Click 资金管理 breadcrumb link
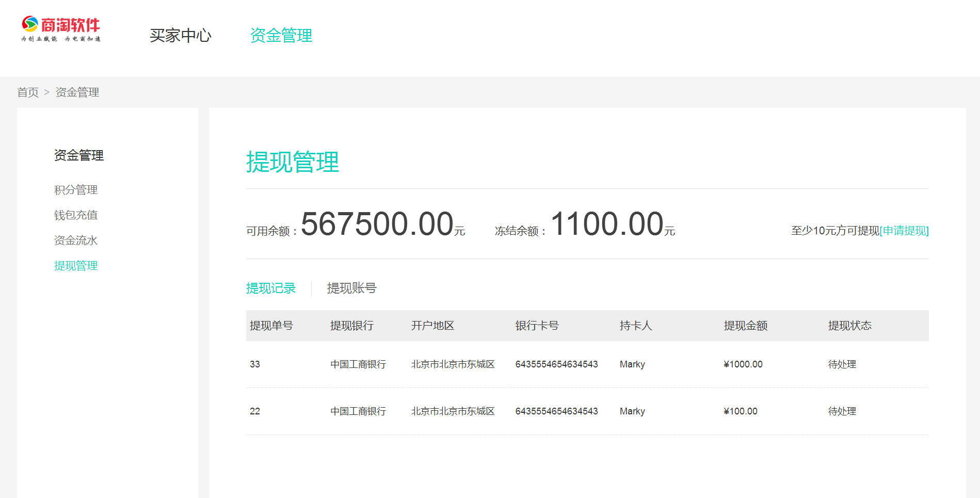The height and width of the screenshot is (498, 980). point(77,92)
